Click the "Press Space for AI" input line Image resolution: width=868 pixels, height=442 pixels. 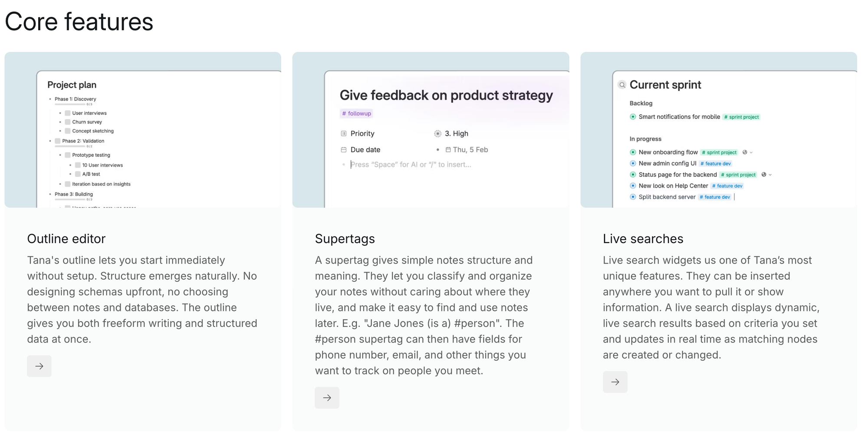[411, 165]
